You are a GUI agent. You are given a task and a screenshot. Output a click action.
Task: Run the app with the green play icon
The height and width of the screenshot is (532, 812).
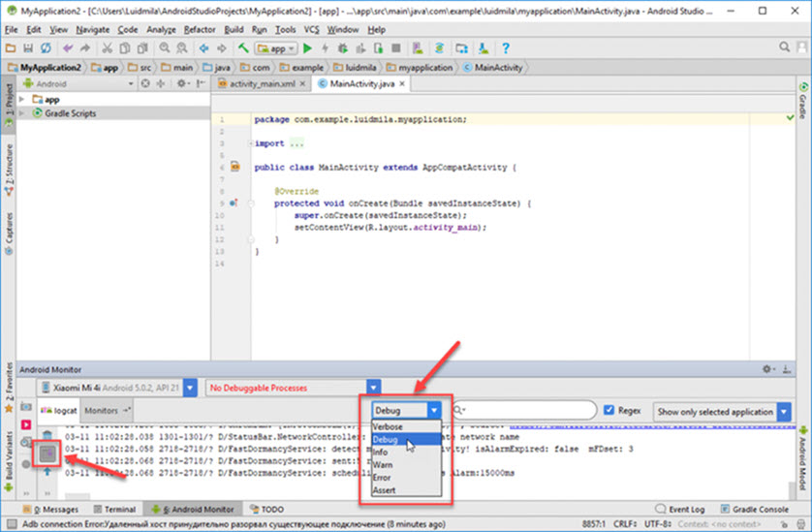click(x=307, y=48)
